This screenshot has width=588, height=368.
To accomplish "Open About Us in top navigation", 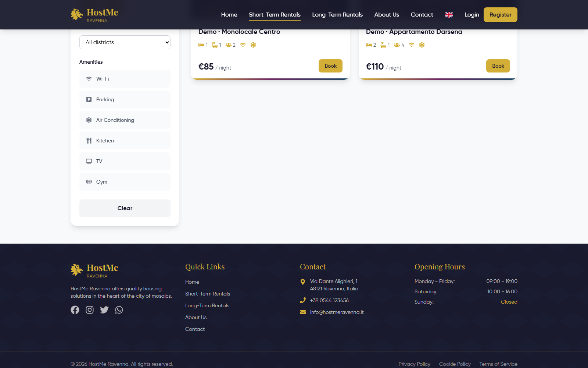I will coord(387,15).
